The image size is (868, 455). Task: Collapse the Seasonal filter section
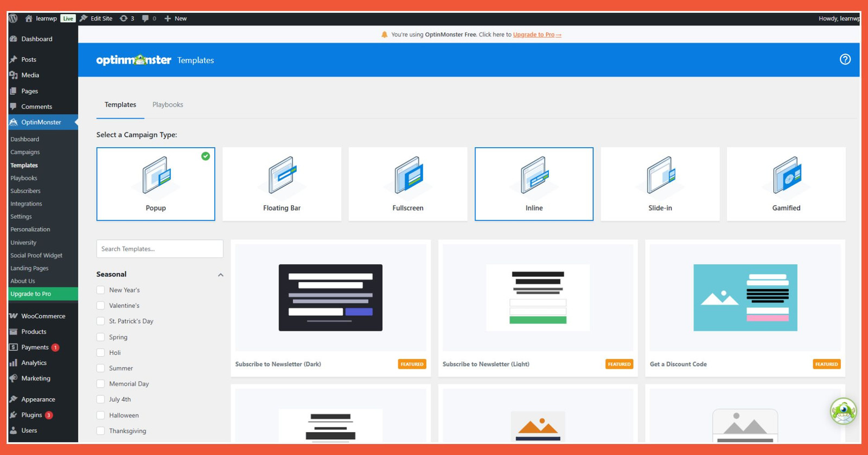[220, 275]
